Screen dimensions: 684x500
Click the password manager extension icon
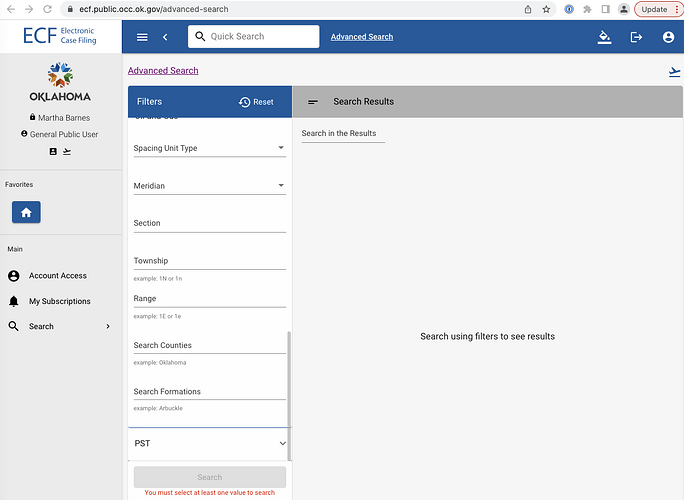pyautogui.click(x=569, y=9)
